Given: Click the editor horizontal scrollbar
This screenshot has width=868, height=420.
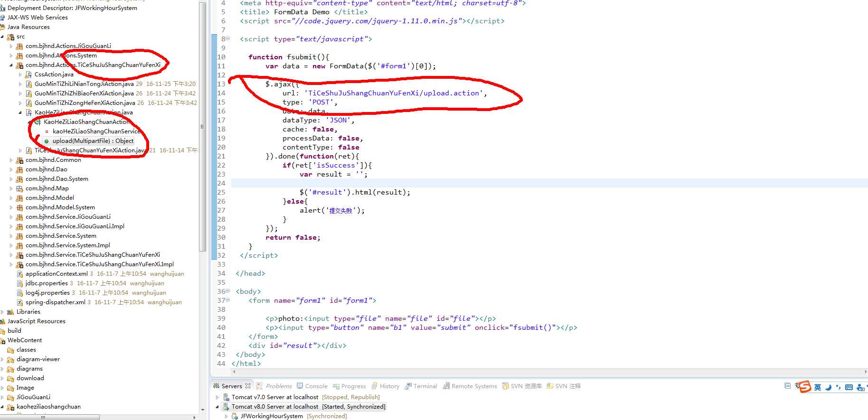Looking at the screenshot, I should [549, 372].
